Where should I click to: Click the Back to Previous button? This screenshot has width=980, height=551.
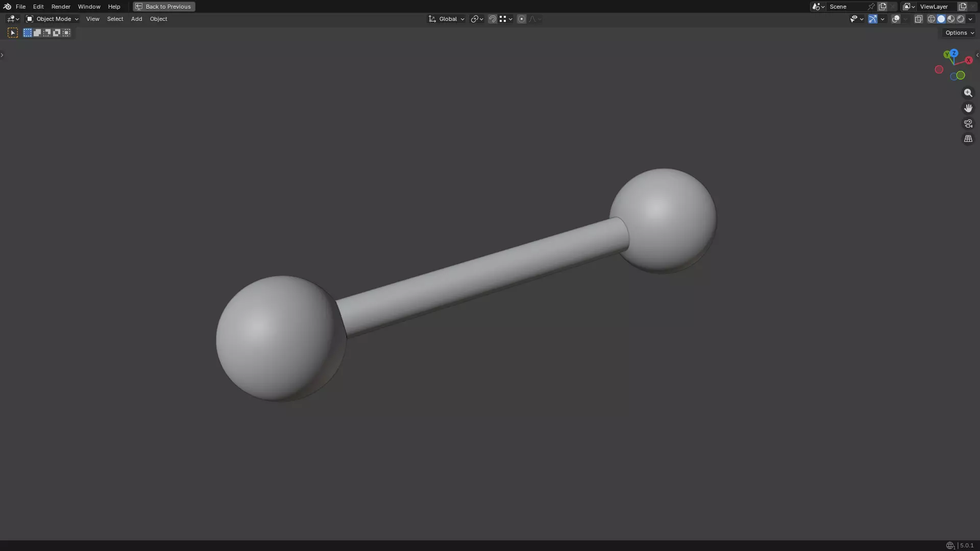164,7
